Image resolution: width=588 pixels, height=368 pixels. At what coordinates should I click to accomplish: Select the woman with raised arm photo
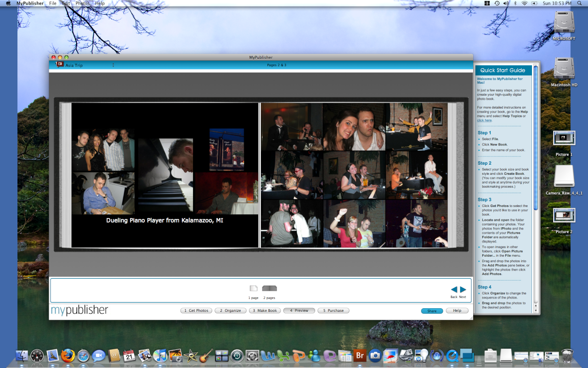354,224
